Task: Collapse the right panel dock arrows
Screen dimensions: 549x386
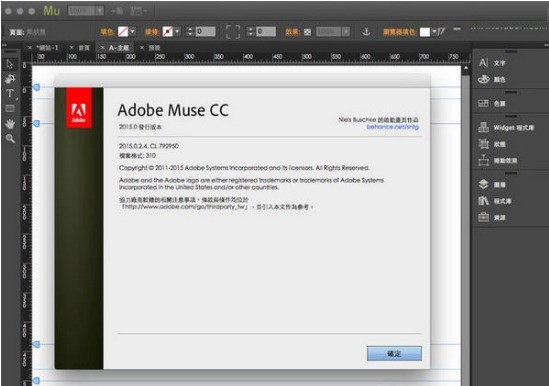Action: (546, 45)
